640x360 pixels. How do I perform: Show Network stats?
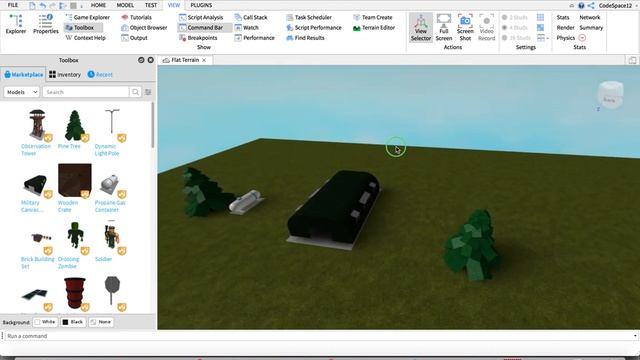point(590,18)
